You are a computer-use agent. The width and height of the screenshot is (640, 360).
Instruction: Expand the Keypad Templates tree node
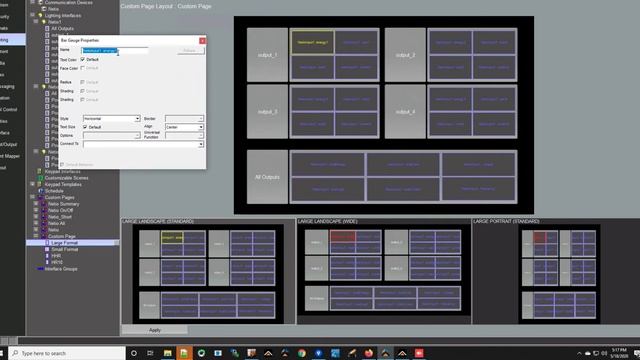pos(33,184)
